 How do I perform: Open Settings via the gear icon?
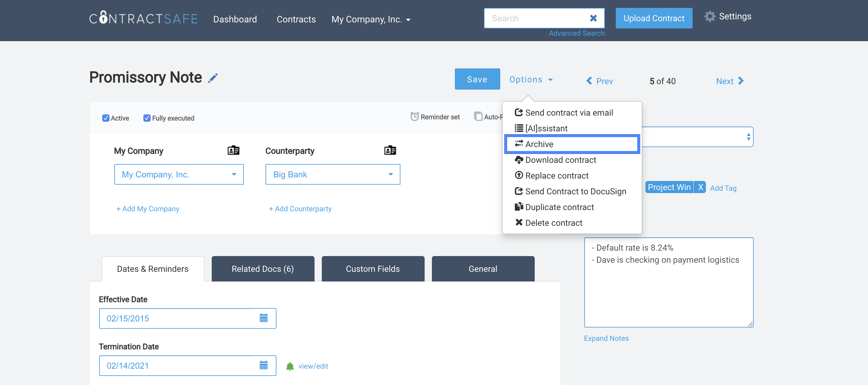(x=710, y=16)
